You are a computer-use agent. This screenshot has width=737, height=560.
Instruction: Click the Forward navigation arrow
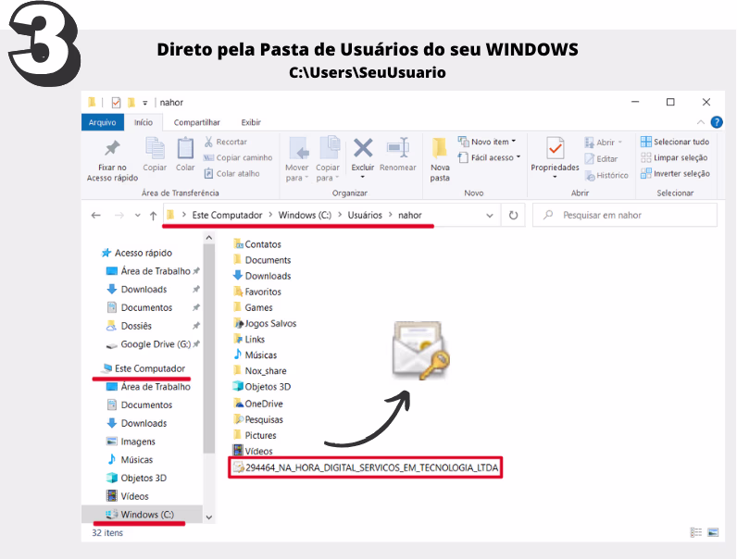click(x=119, y=215)
